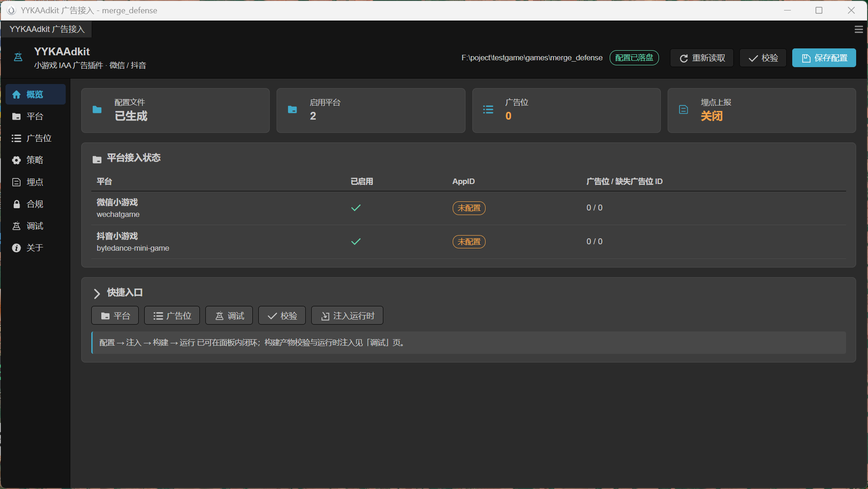
Task: Save settings with 保存配置 button
Action: pos(824,58)
